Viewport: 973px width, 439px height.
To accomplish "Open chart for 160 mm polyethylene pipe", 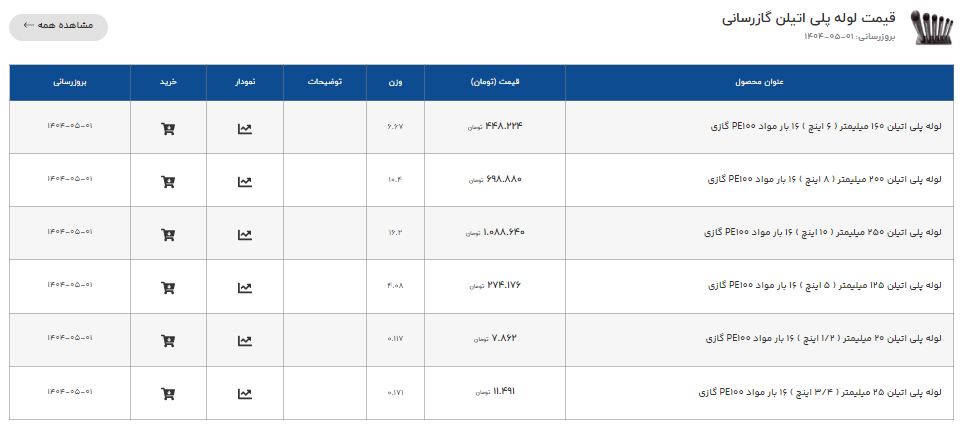I will coord(244,129).
